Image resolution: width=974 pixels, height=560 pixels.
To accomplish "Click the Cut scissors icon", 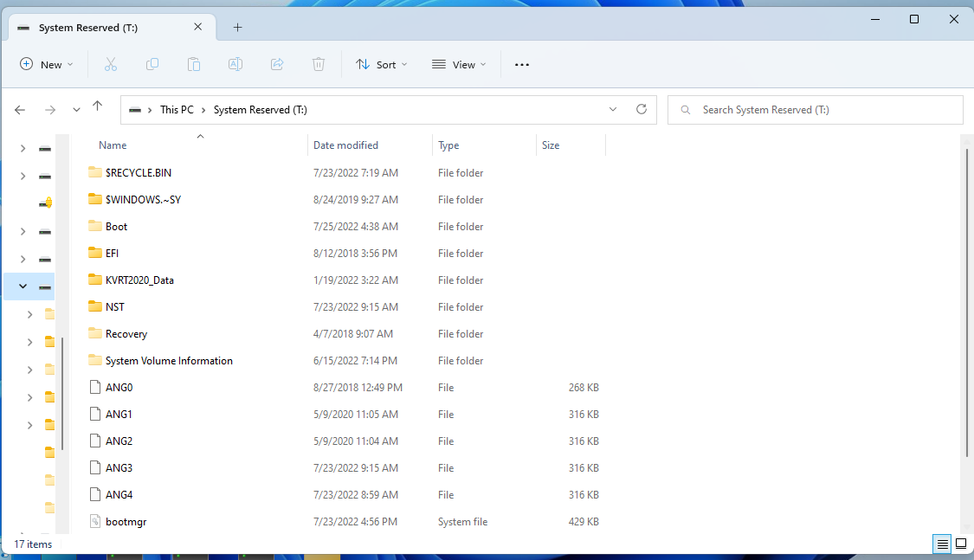I will [x=111, y=65].
